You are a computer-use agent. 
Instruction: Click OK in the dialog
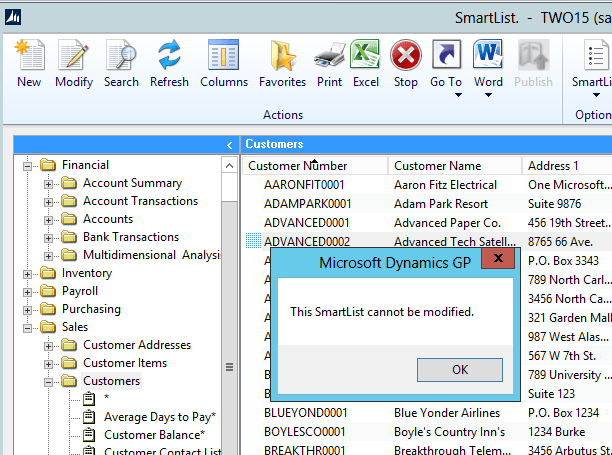point(460,370)
